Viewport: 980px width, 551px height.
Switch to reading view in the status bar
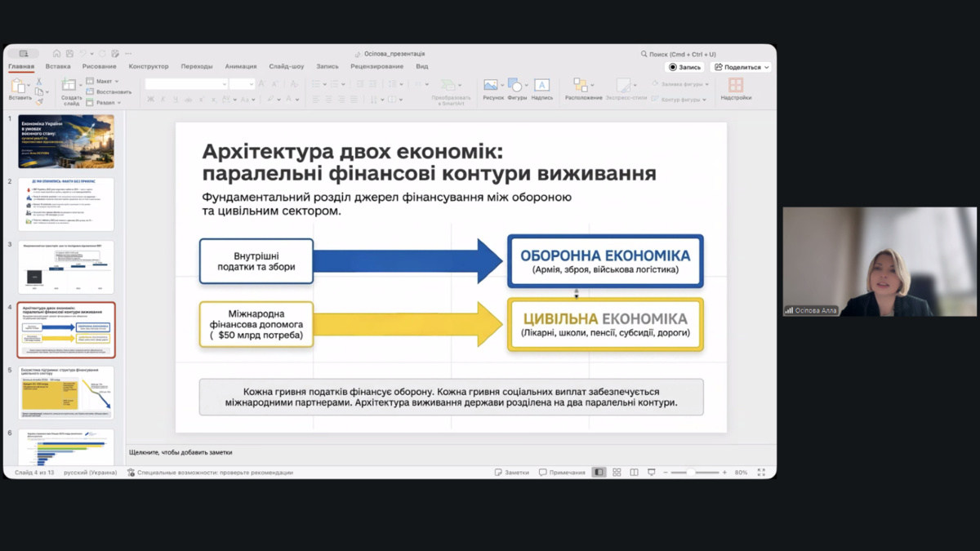pos(634,473)
